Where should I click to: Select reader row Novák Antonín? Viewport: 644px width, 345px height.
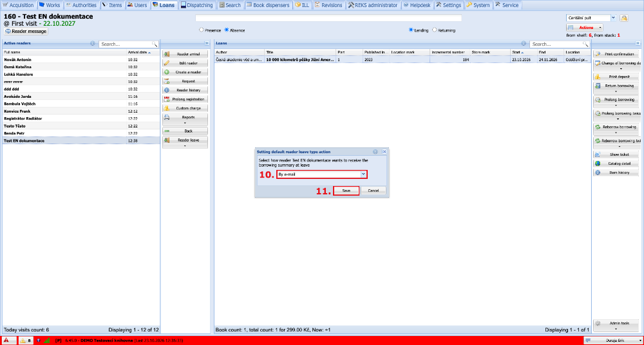pyautogui.click(x=81, y=60)
